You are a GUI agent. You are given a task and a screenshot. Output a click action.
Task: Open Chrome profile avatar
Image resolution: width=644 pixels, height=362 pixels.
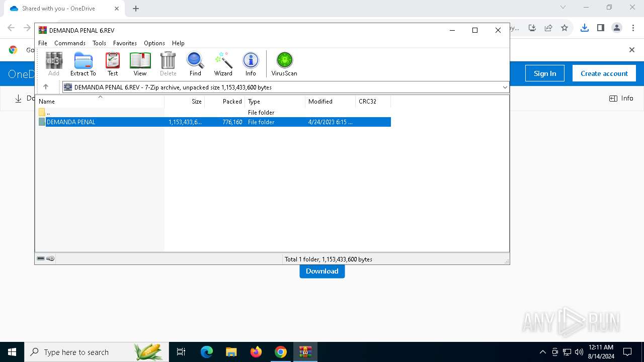(x=617, y=28)
